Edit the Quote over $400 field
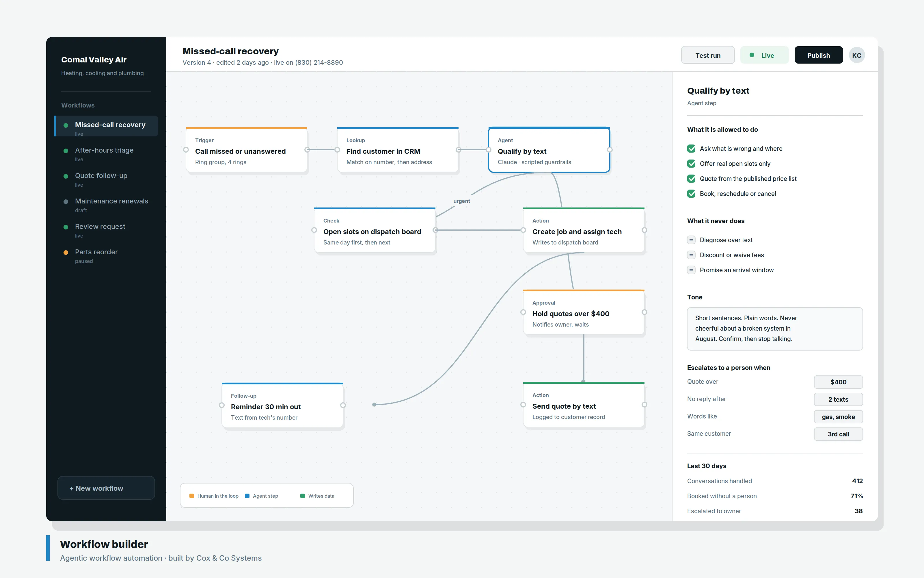This screenshot has height=578, width=924. pyautogui.click(x=838, y=382)
